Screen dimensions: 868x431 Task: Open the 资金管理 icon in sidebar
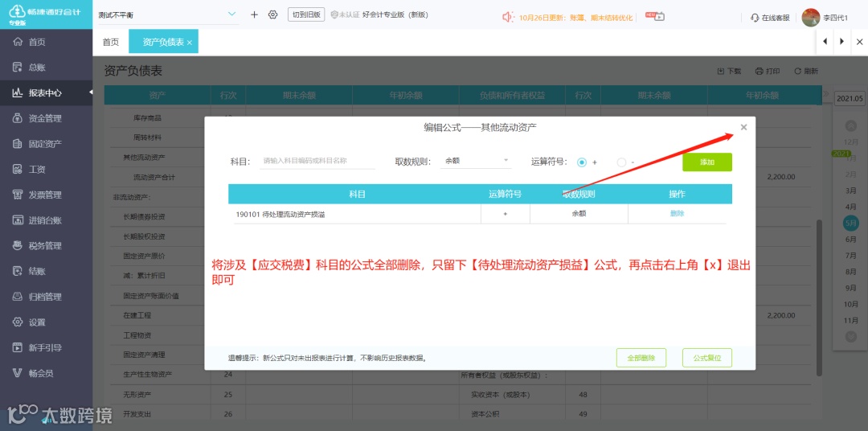18,118
